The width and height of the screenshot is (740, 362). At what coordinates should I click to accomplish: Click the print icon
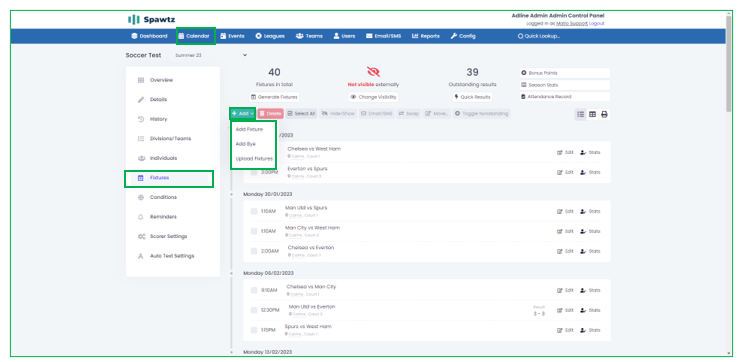605,114
